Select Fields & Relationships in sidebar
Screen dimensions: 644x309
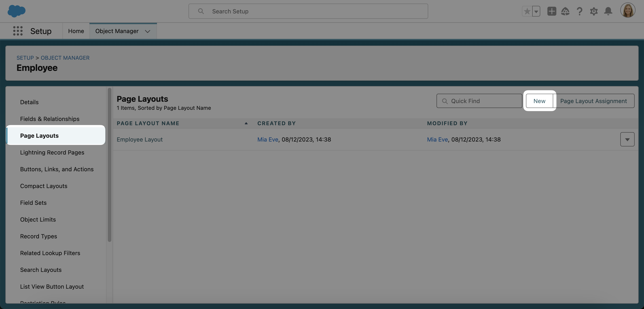pos(50,119)
